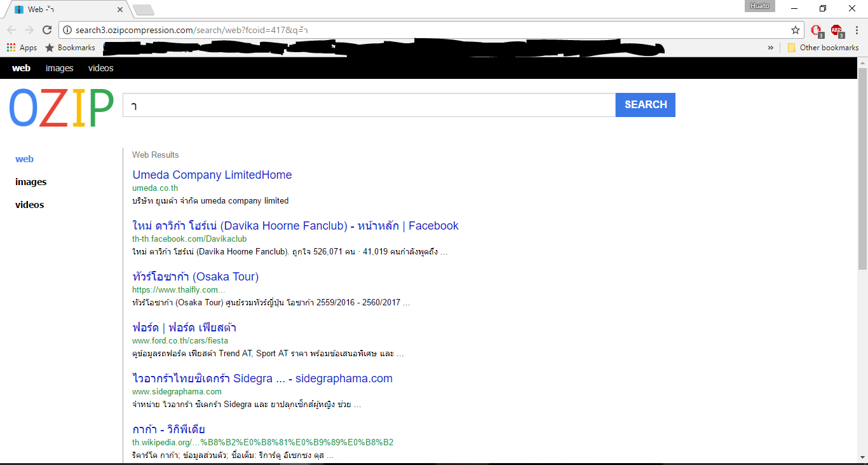View site information icon in address bar
The image size is (868, 465).
68,30
